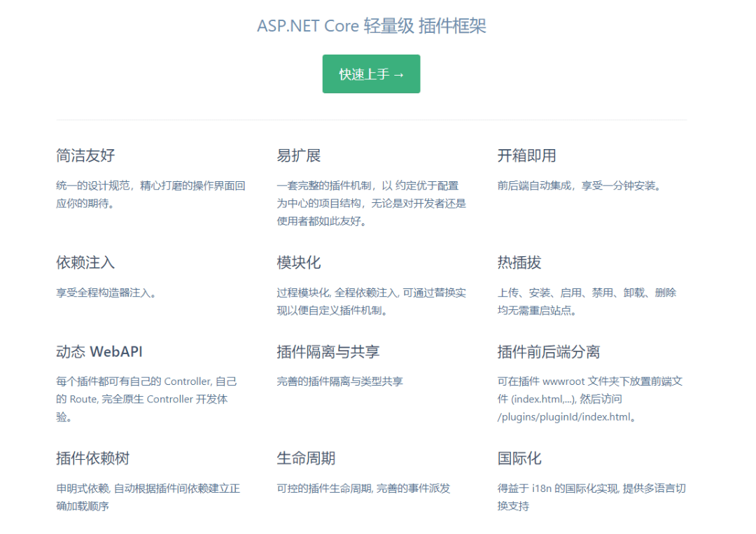This screenshot has height=534, width=756.
Task: Click the text 完善的插件隔离与类型共享
Action: pyautogui.click(x=340, y=381)
